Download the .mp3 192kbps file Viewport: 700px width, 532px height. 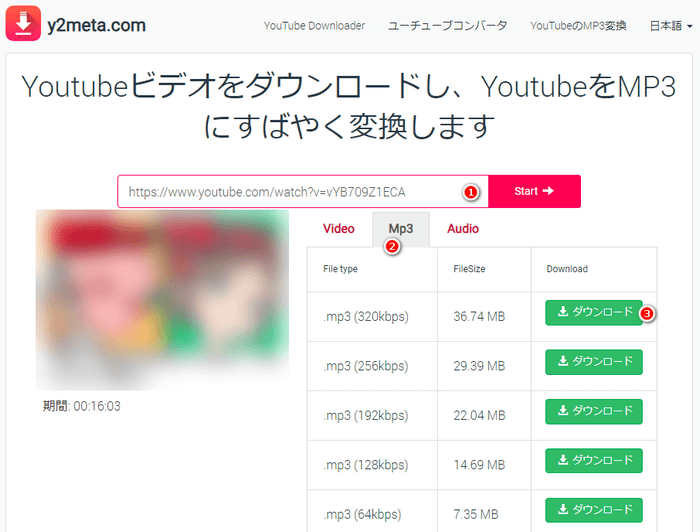[x=594, y=411]
